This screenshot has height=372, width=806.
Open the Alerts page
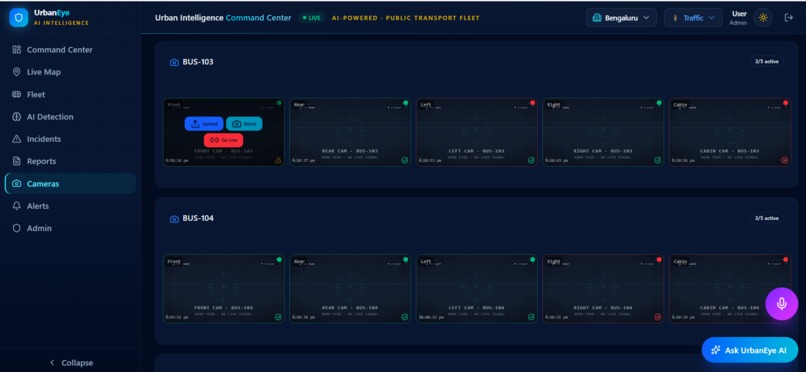pyautogui.click(x=70, y=206)
